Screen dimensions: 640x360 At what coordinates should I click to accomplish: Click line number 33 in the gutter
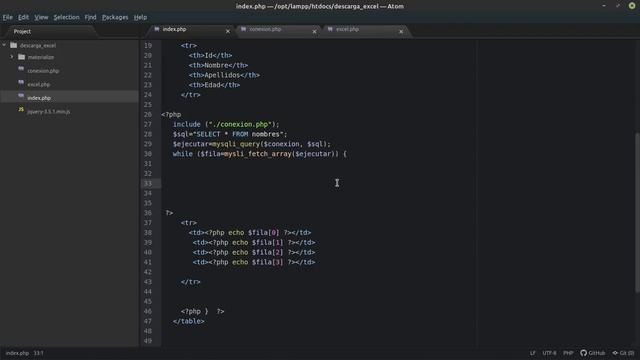(148, 183)
